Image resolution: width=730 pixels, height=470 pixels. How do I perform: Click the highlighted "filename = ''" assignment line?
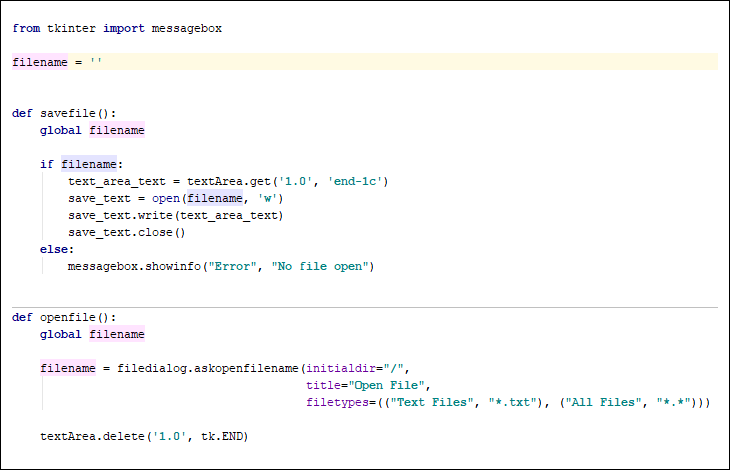tap(365, 62)
